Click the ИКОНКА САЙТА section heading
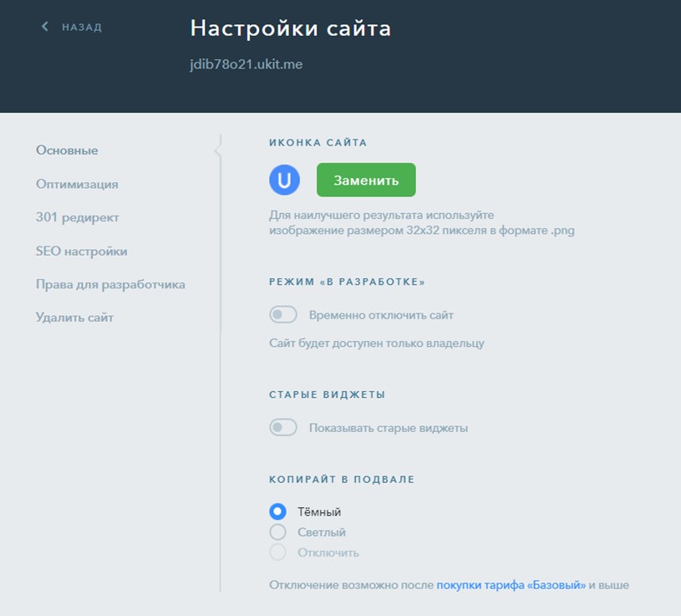 click(318, 142)
